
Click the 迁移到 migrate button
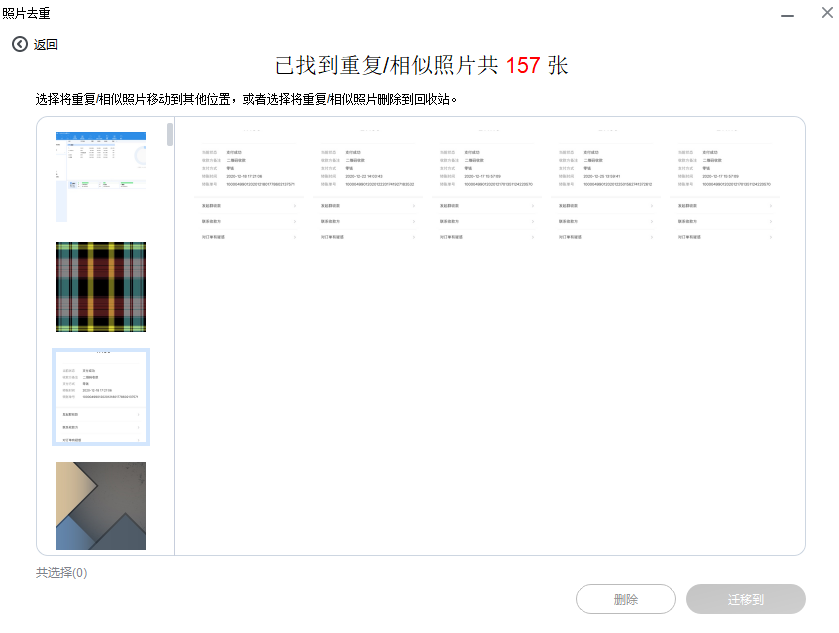tap(745, 599)
